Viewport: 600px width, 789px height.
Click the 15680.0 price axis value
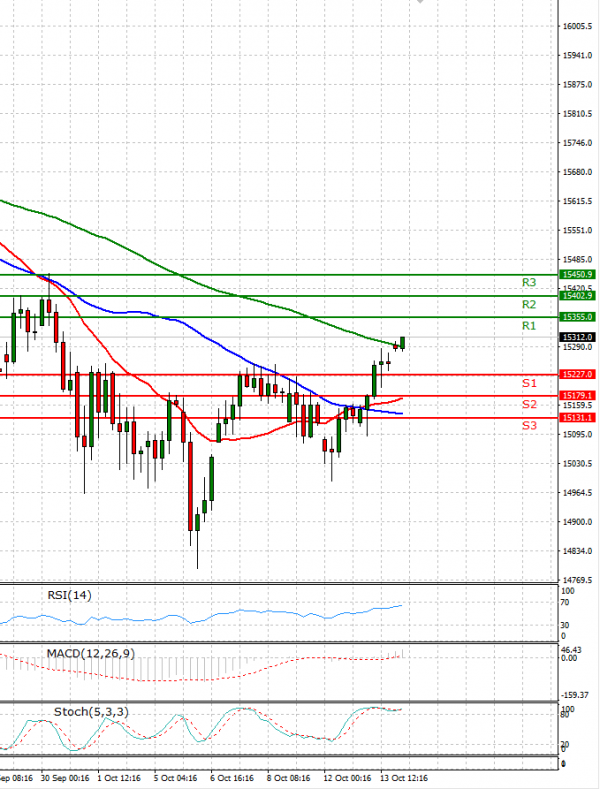(x=577, y=172)
